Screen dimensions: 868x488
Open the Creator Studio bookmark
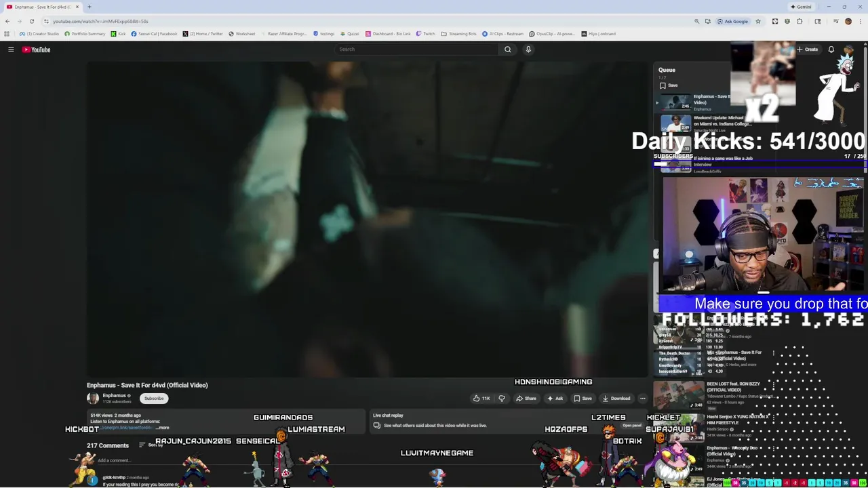pos(39,34)
